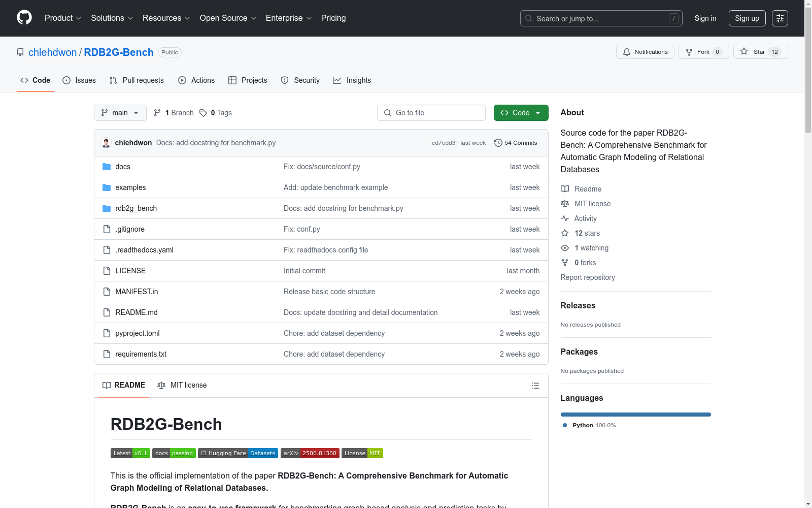Click the Python language bar

636,415
